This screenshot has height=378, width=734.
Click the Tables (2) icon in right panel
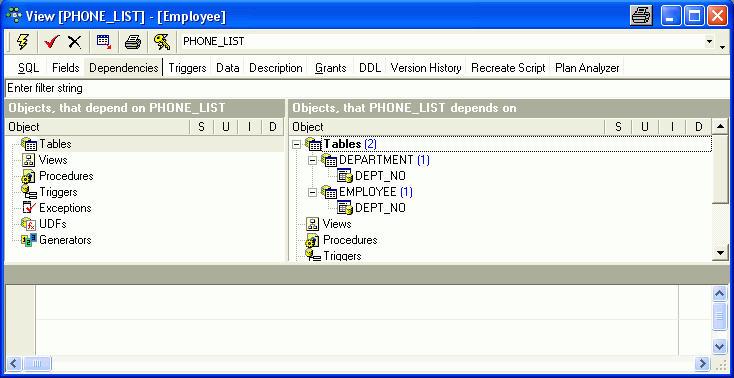coord(313,144)
